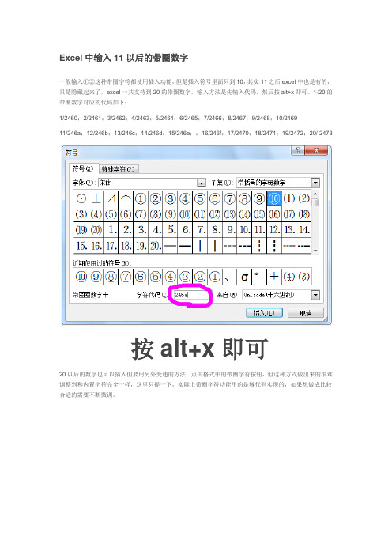Choose sigma σ from recently used symbols

click(x=244, y=277)
